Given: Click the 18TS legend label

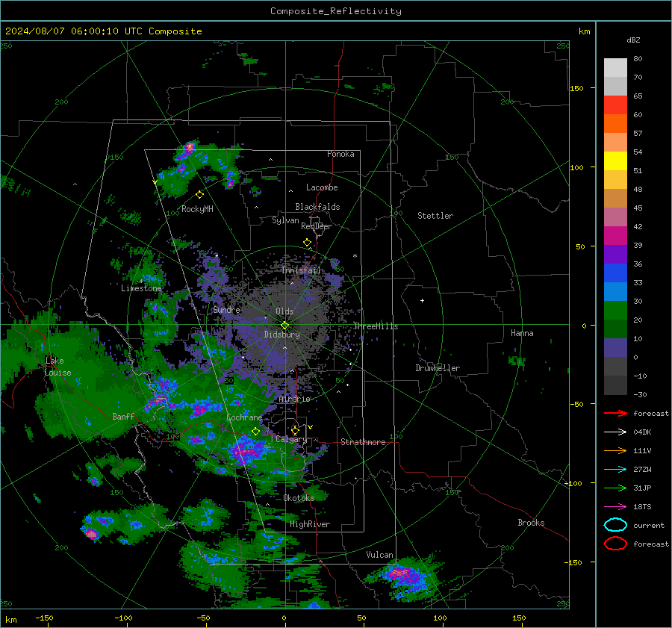Looking at the screenshot, I should [642, 507].
